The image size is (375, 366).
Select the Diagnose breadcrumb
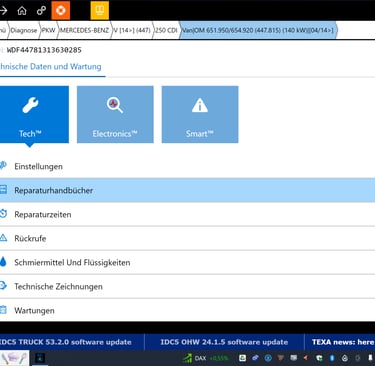pyautogui.click(x=23, y=30)
